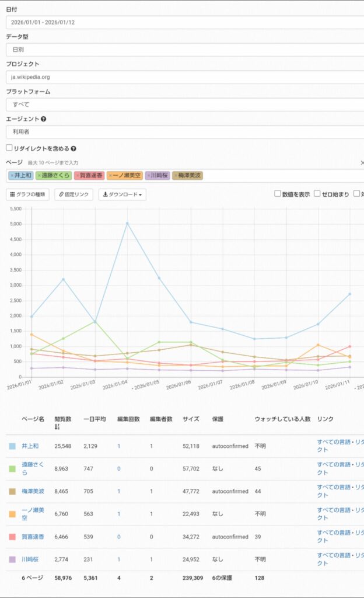Toggle sort icon under 閲覧数 header

tap(57, 426)
